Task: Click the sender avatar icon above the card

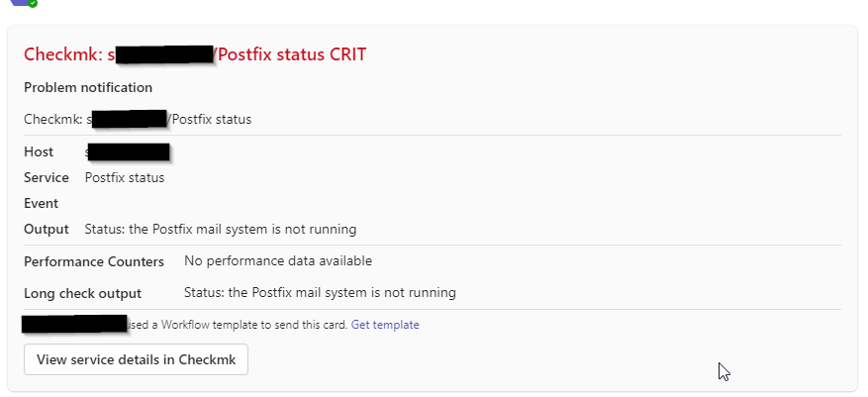Action: [x=22, y=3]
